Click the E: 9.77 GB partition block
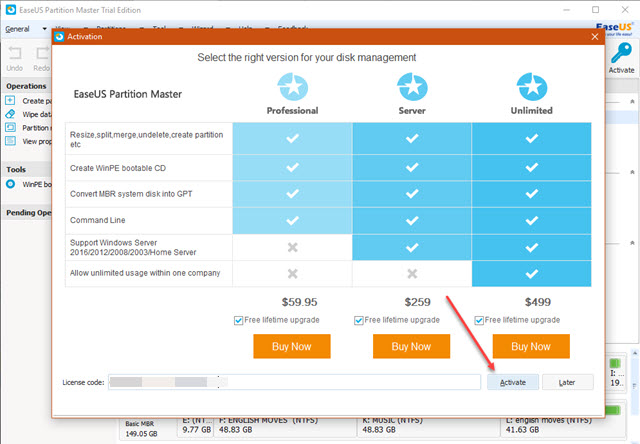 196,426
